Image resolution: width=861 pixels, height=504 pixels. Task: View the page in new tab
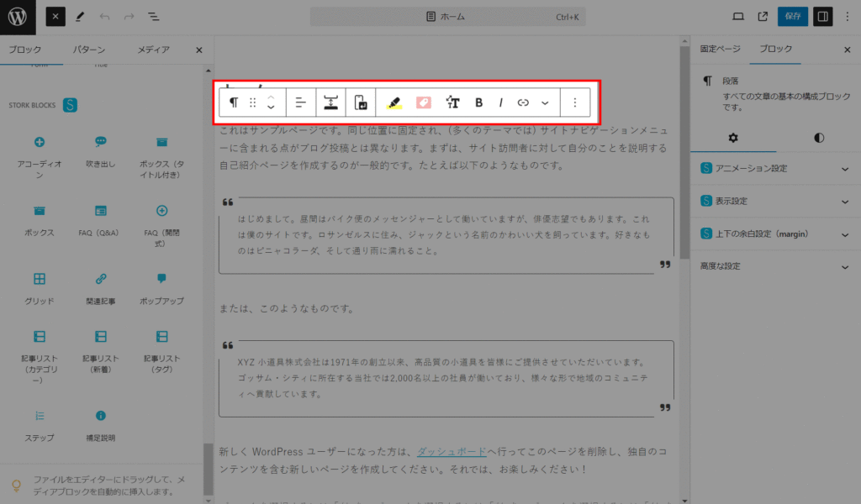(763, 17)
